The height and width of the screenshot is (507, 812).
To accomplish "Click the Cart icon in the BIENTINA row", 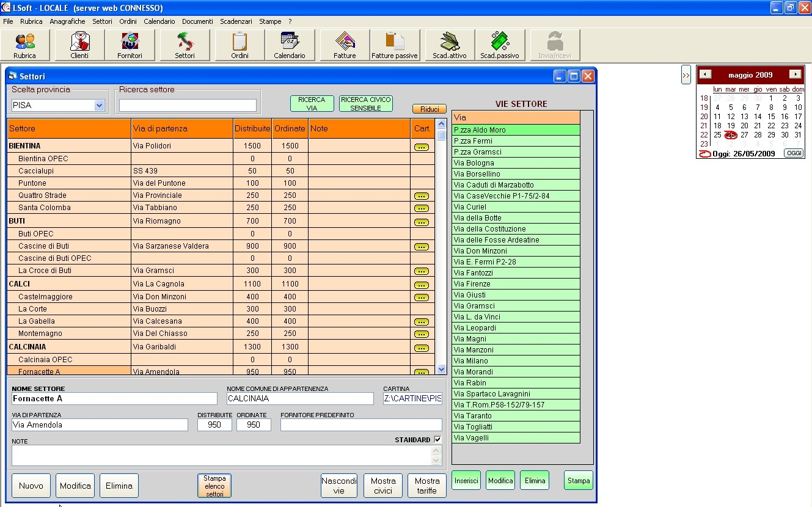I will [x=422, y=147].
